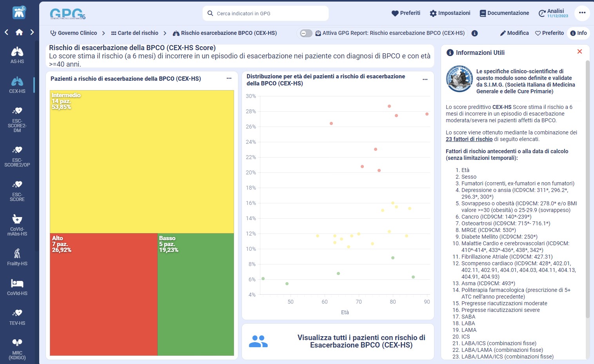Open Documentazione from the top bar
This screenshot has height=364, width=594.
[504, 13]
